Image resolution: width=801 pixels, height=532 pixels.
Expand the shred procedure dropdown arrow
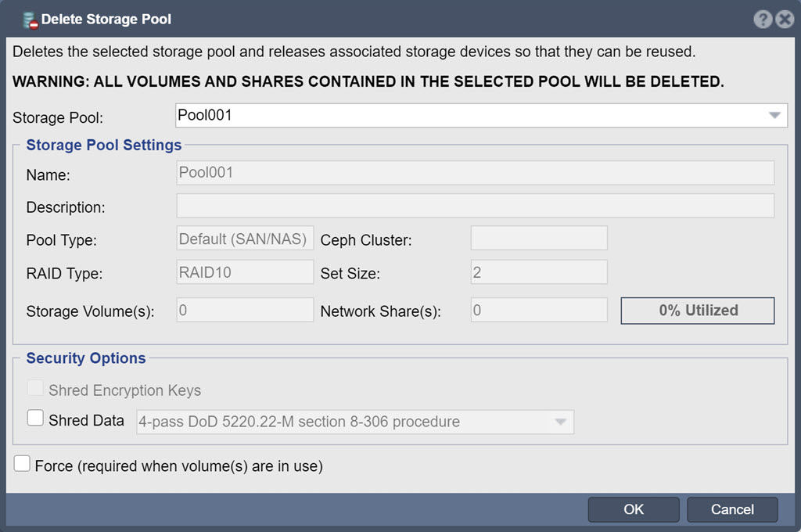click(x=560, y=422)
